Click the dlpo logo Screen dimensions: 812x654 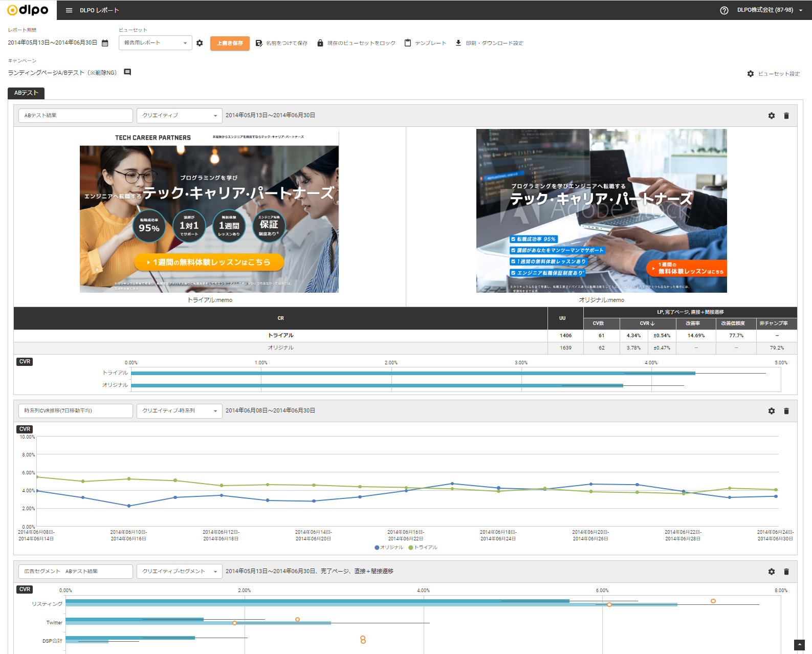pyautogui.click(x=28, y=10)
